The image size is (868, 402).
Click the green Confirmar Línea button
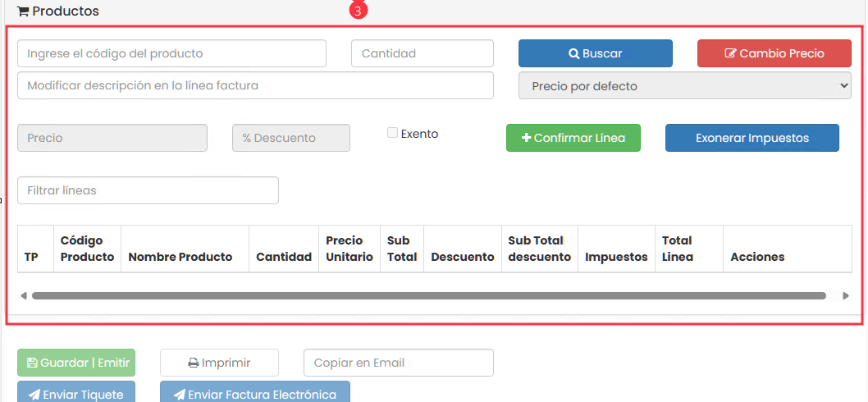(x=573, y=138)
